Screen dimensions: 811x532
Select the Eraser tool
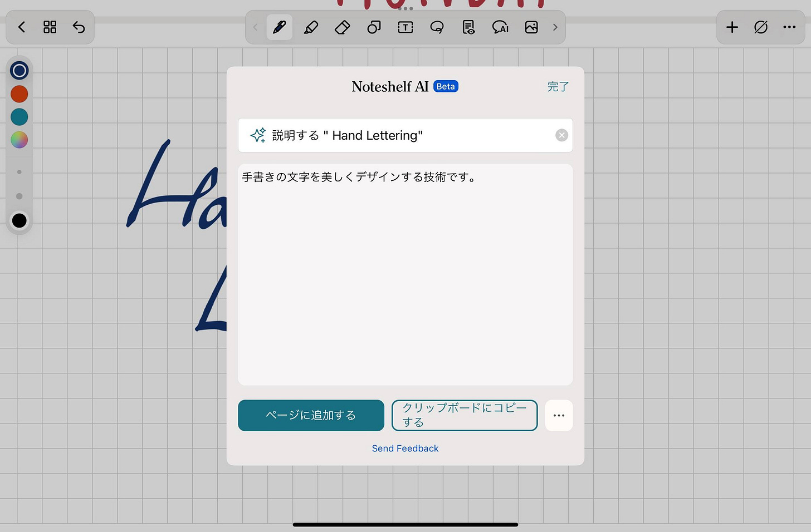(342, 27)
